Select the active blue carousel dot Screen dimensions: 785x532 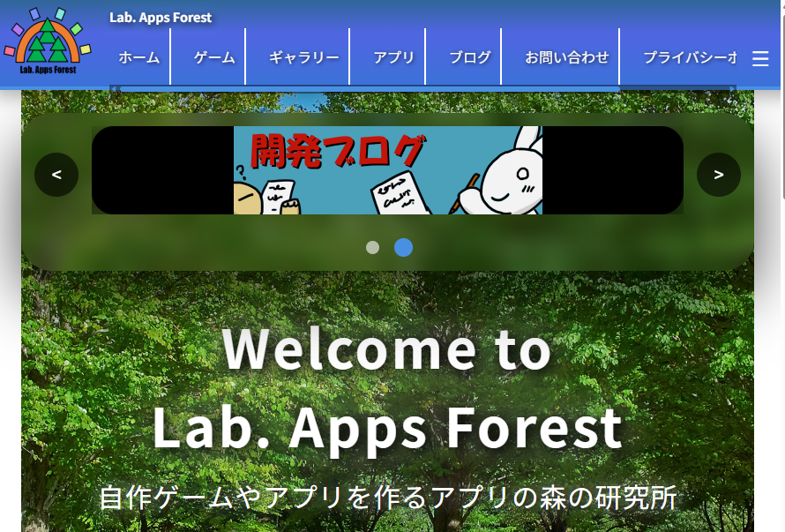coord(403,247)
